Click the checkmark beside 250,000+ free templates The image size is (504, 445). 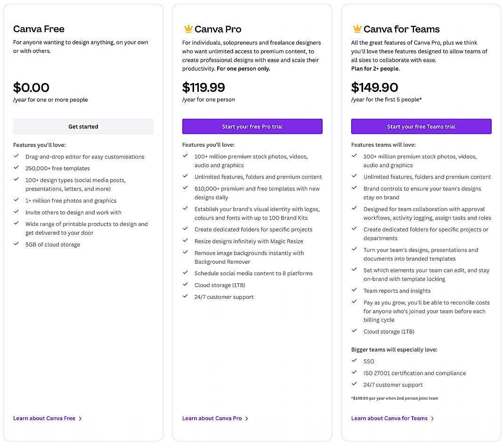tap(16, 168)
